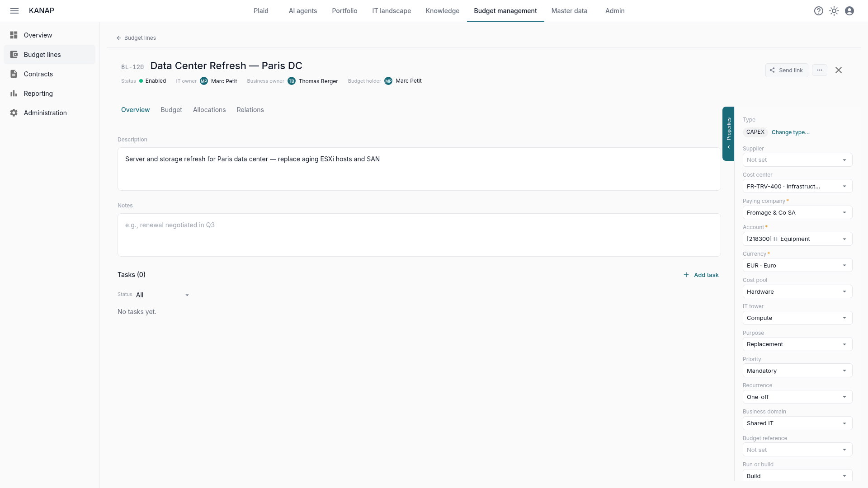
Task: Open the hamburger menu icon
Action: (14, 11)
